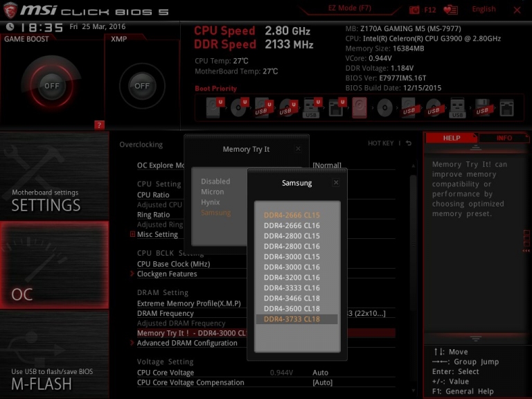The image size is (532, 399).
Task: Select Hynix in Memory Try It list
Action: pos(211,202)
